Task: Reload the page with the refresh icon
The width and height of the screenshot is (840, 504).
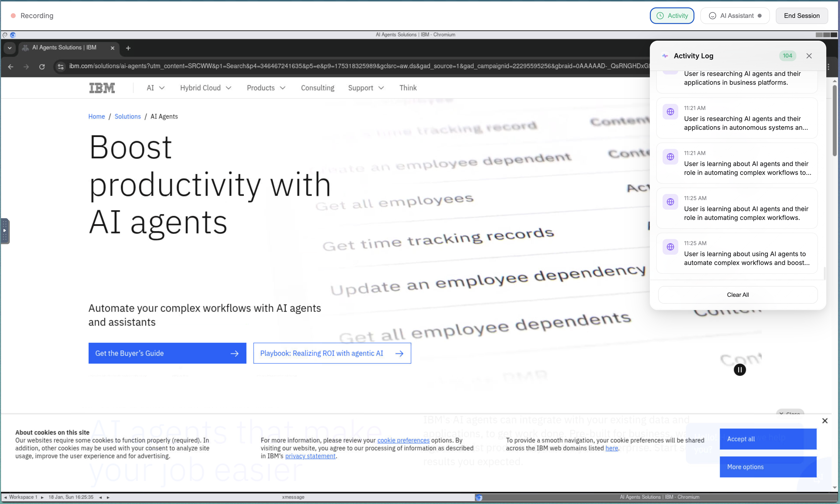Action: 42,67
